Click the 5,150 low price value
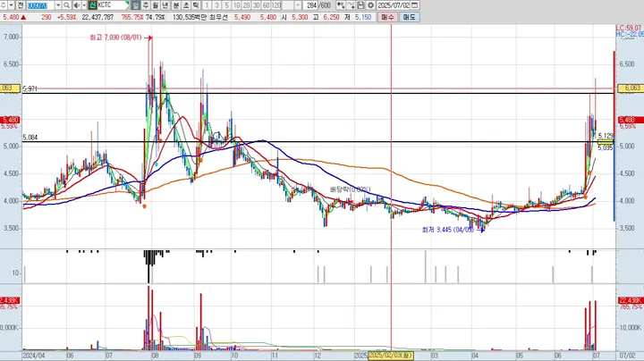The image size is (644, 361). pyautogui.click(x=363, y=17)
